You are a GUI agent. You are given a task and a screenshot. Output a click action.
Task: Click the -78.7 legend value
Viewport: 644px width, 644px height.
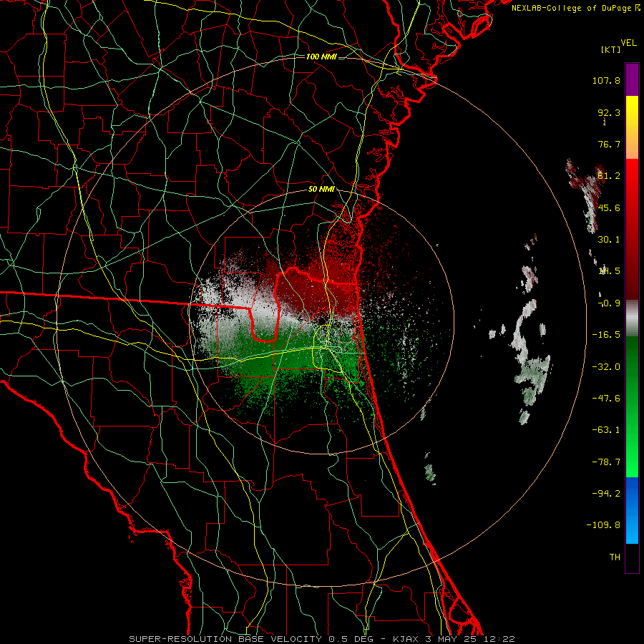[606, 462]
